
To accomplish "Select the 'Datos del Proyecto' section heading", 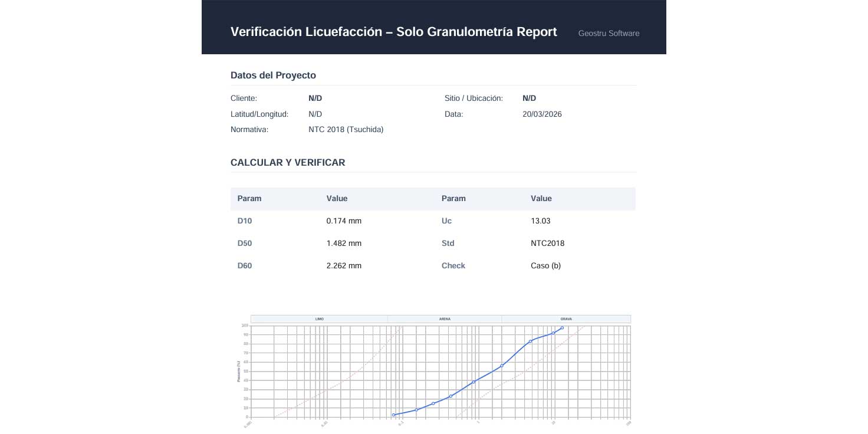I will pyautogui.click(x=273, y=75).
